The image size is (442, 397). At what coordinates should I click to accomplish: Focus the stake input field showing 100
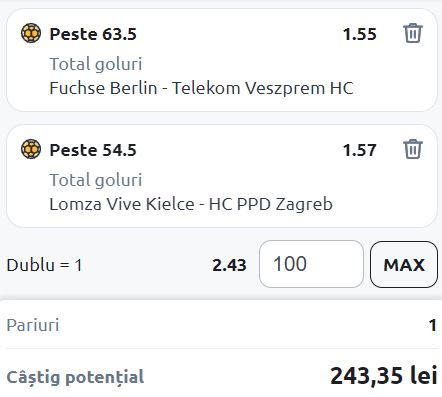click(311, 264)
